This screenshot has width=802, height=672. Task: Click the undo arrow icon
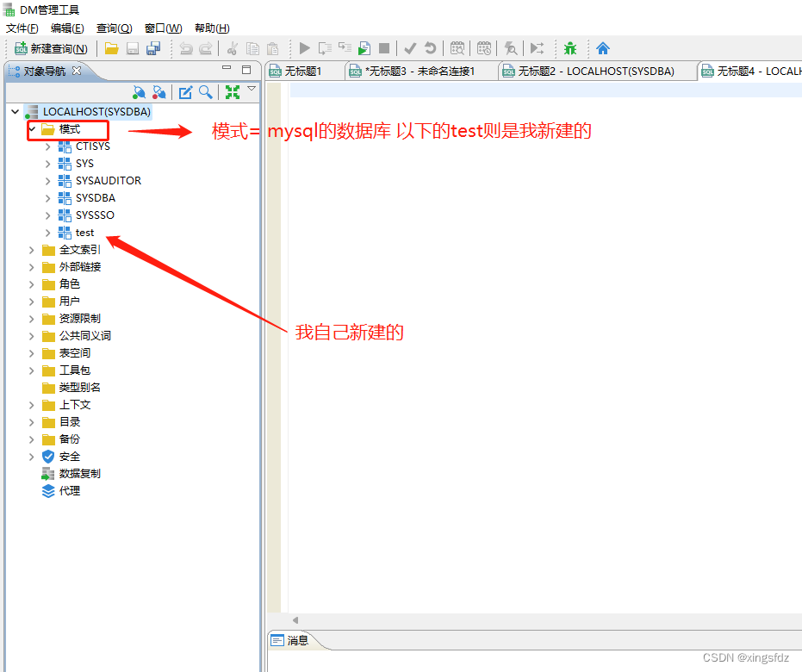pos(186,48)
